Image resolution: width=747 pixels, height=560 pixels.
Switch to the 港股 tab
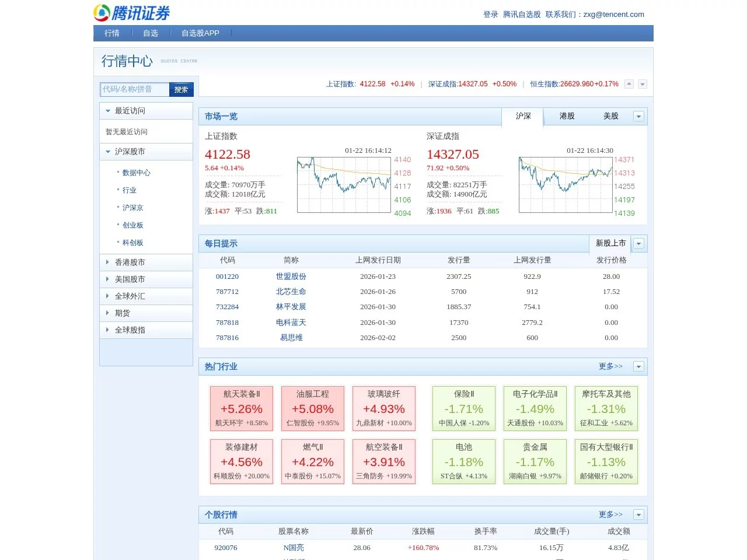click(x=566, y=116)
